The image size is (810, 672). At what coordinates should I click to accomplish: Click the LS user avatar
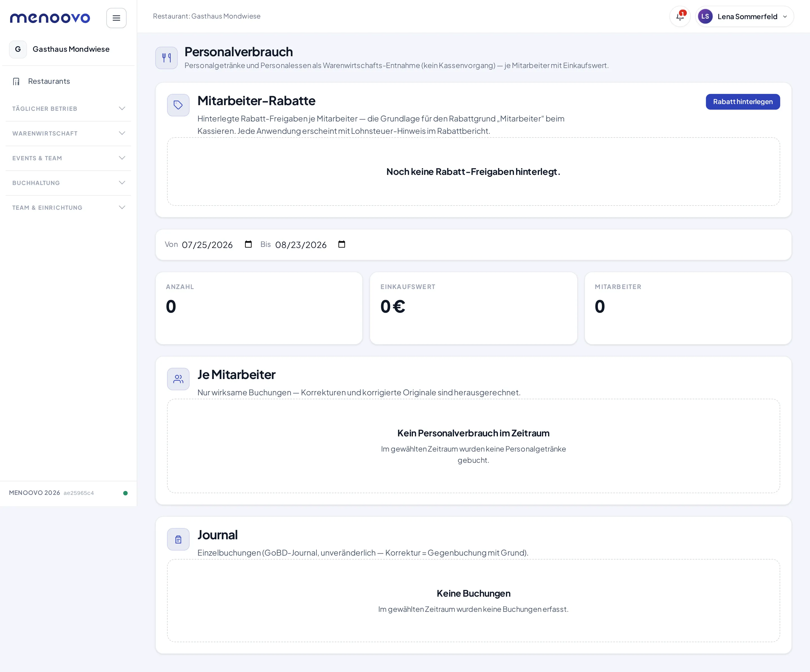coord(705,16)
